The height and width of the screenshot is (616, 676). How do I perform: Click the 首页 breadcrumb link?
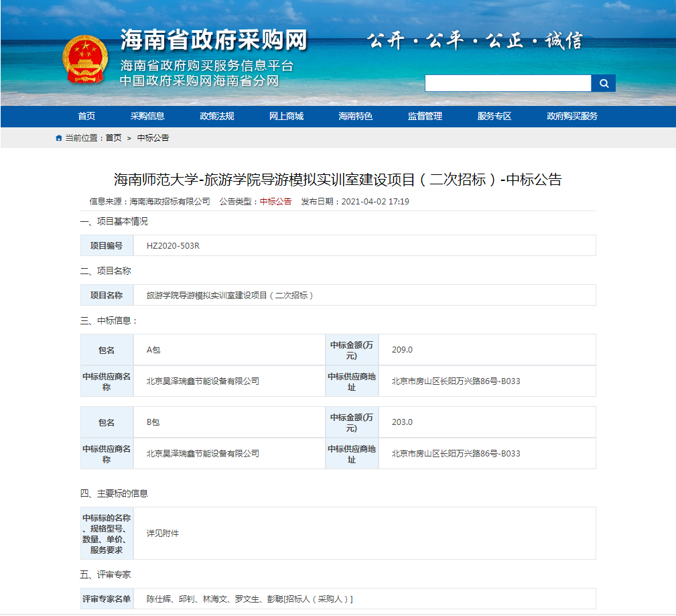113,138
